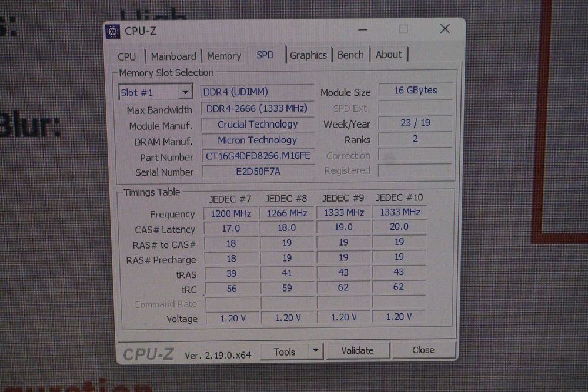This screenshot has width=588, height=392.
Task: Select the Ranks value 2
Action: pyautogui.click(x=416, y=139)
